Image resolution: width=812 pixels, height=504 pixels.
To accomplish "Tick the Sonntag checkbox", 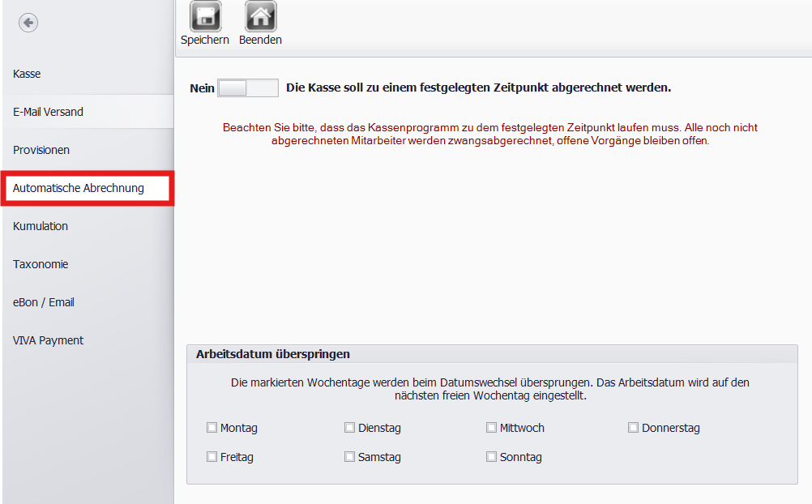I will [491, 456].
